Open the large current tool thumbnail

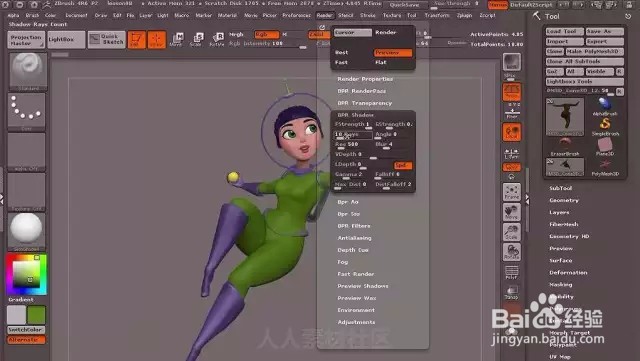point(565,117)
